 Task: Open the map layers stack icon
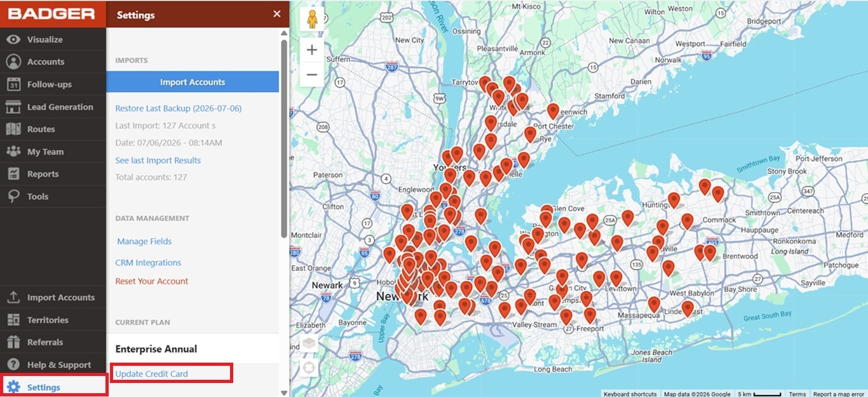pyautogui.click(x=309, y=344)
